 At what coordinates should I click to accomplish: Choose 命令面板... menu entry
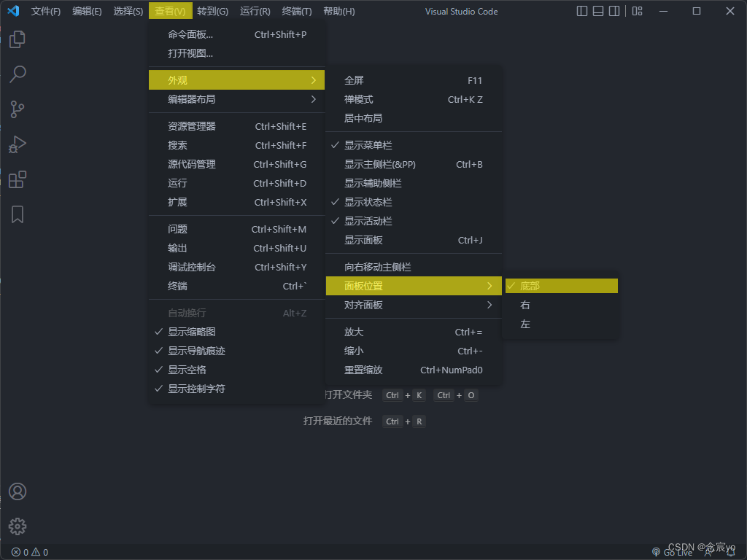[x=237, y=34]
